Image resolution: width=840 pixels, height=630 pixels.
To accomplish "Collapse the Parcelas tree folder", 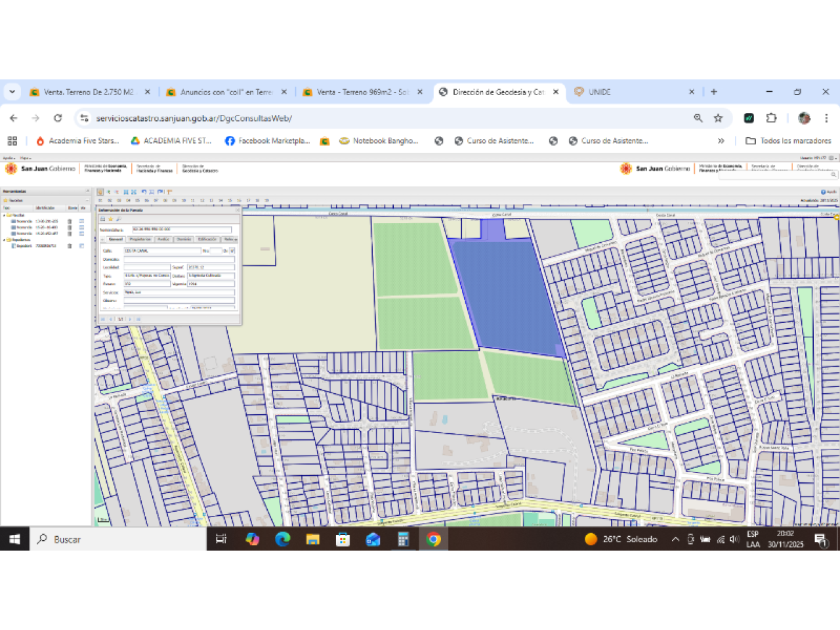I will (x=5, y=215).
